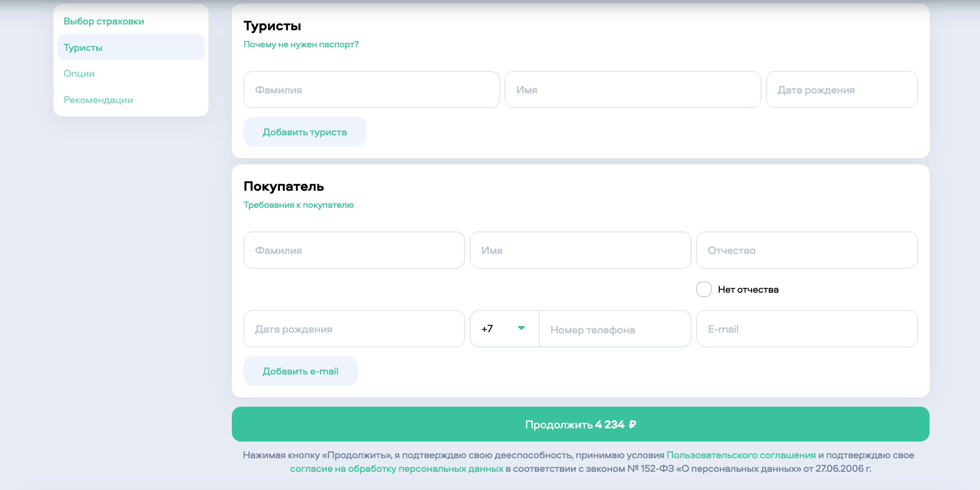The height and width of the screenshot is (490, 980).
Task: Open the +7 country code dropdown arrow
Action: tap(521, 328)
